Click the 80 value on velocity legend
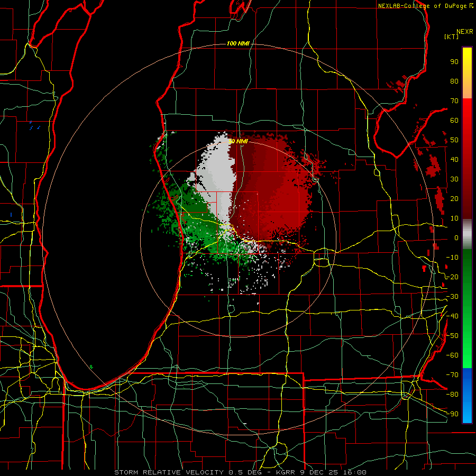 (454, 81)
